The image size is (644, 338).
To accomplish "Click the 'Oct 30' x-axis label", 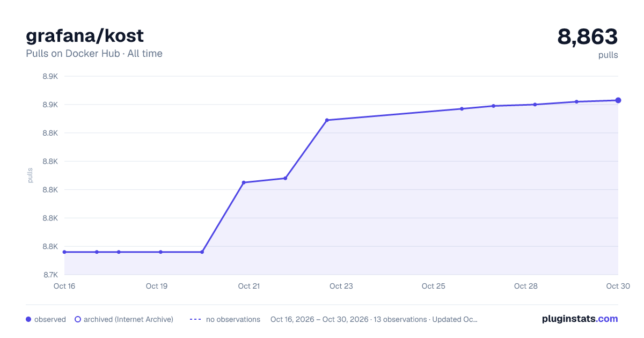I will pos(618,286).
